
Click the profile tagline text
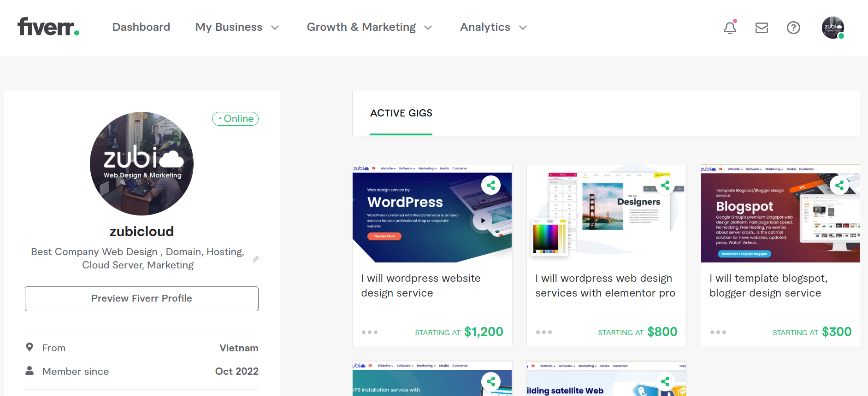pyautogui.click(x=137, y=258)
